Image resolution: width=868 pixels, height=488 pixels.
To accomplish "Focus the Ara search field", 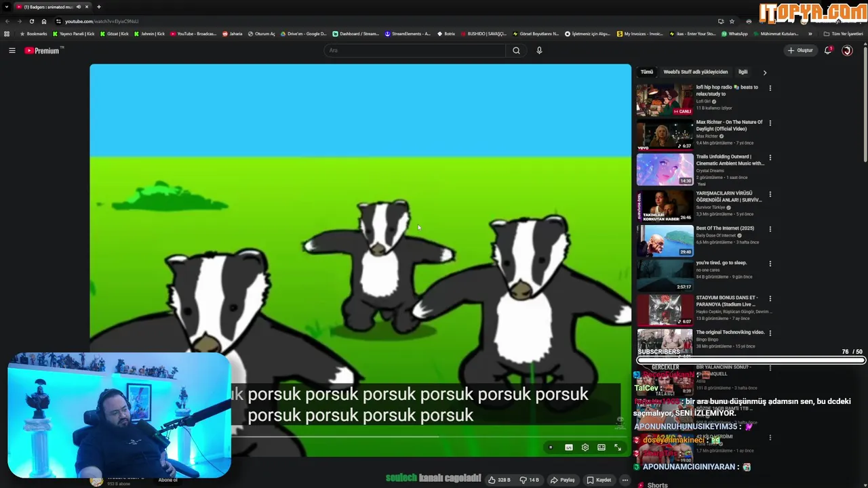I will pyautogui.click(x=415, y=50).
